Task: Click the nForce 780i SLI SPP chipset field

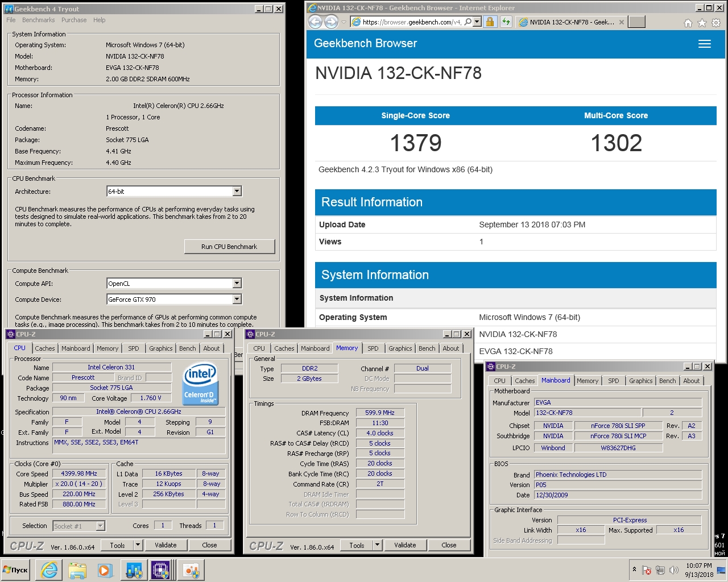Action: click(x=618, y=426)
